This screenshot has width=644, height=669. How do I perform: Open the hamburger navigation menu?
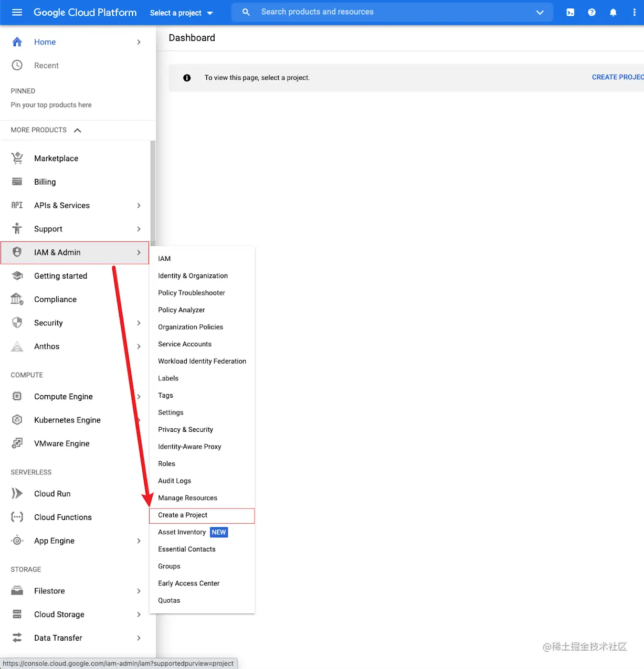pyautogui.click(x=17, y=12)
